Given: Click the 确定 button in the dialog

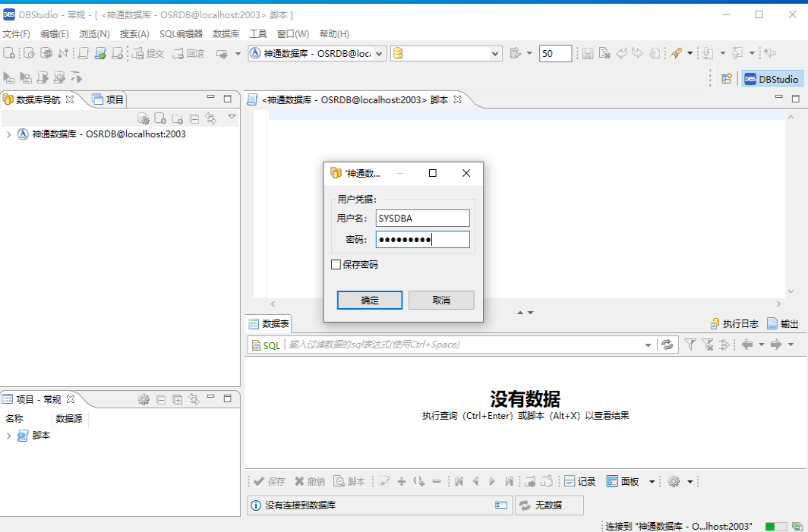Looking at the screenshot, I should click(370, 301).
